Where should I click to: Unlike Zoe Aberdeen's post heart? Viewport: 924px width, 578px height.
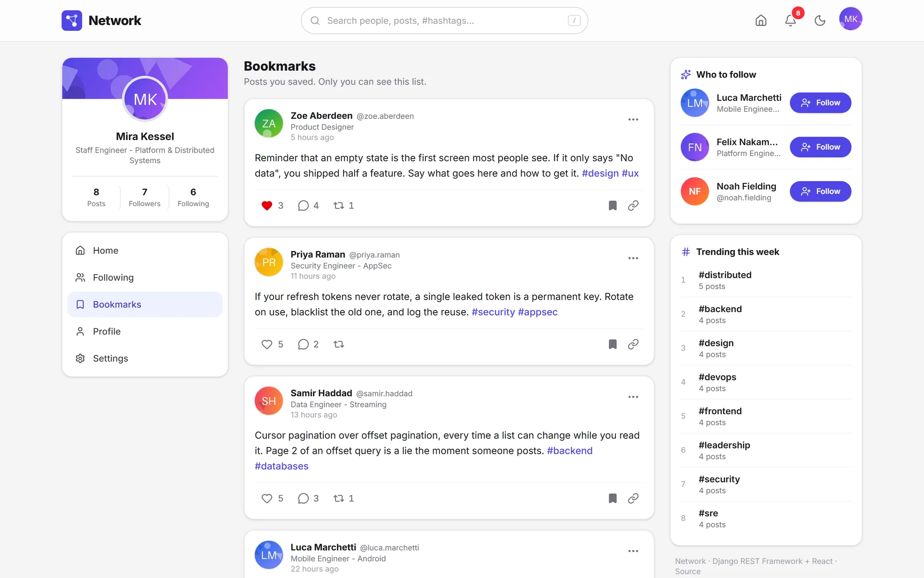267,206
